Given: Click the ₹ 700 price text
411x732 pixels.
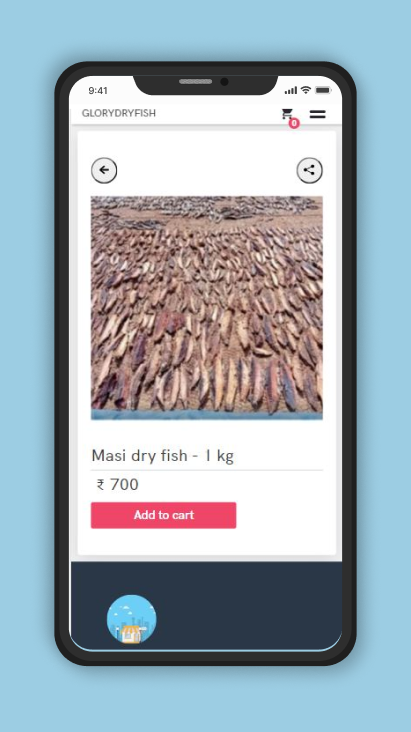Looking at the screenshot, I should pyautogui.click(x=118, y=485).
